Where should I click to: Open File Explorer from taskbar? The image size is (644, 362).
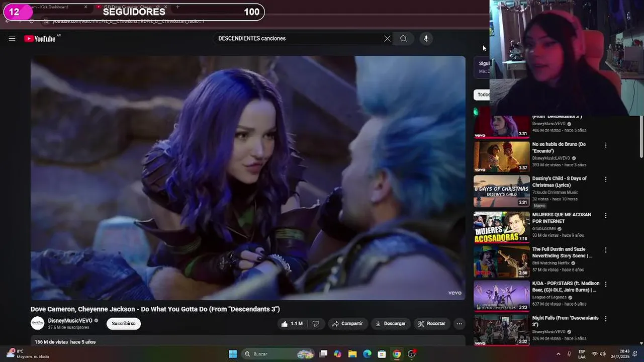[352, 354]
